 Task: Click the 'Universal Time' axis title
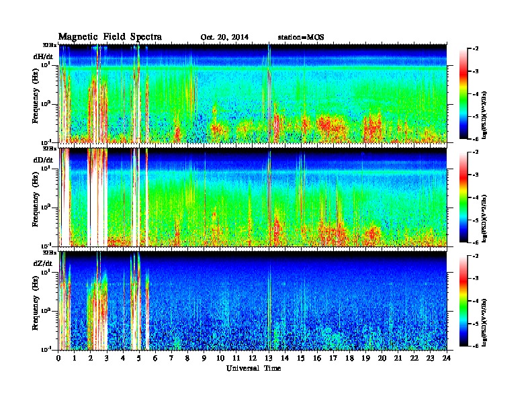[x=253, y=368]
